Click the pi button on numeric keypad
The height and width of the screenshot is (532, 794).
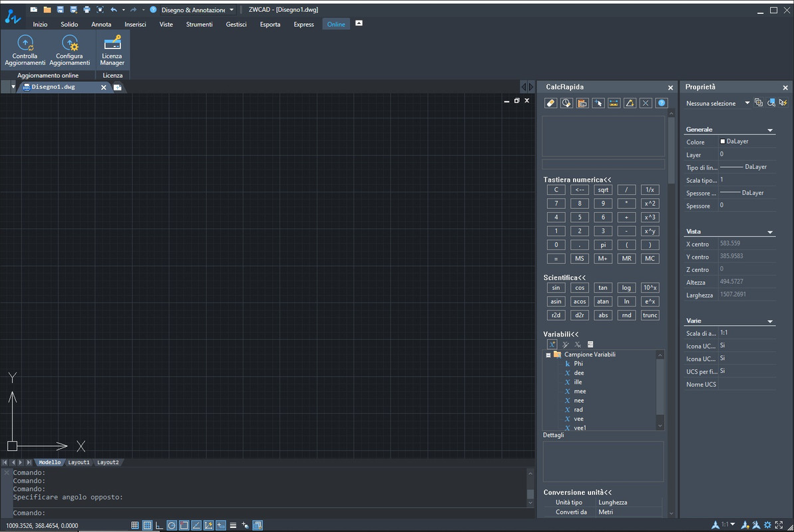(602, 245)
